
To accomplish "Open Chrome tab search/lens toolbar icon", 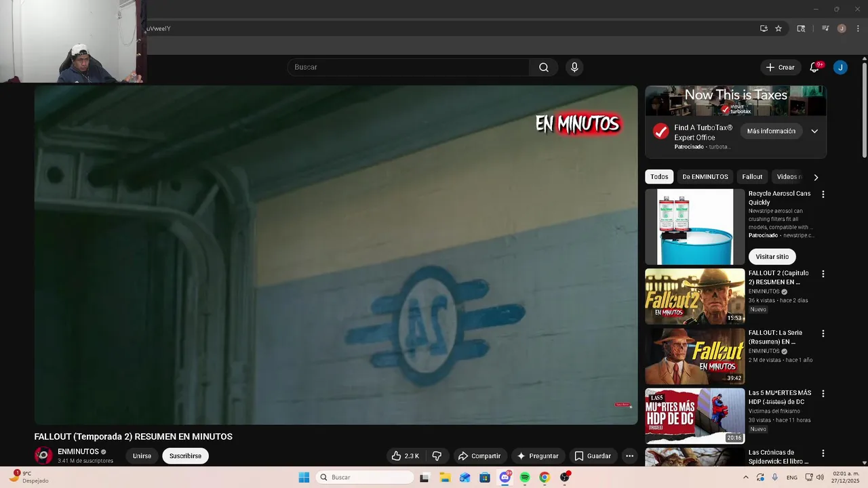I will pyautogui.click(x=801, y=28).
